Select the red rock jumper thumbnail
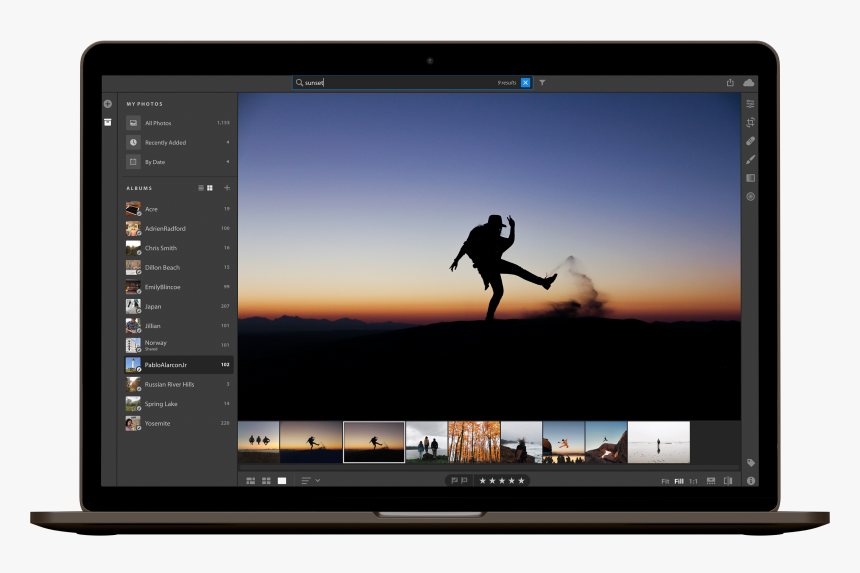Viewport: 860px width, 573px height. (x=606, y=442)
